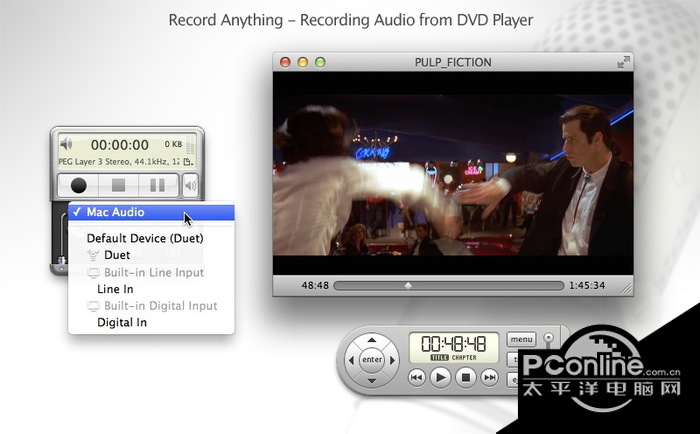
Task: Click the Built-in Line Input header
Action: point(151,272)
